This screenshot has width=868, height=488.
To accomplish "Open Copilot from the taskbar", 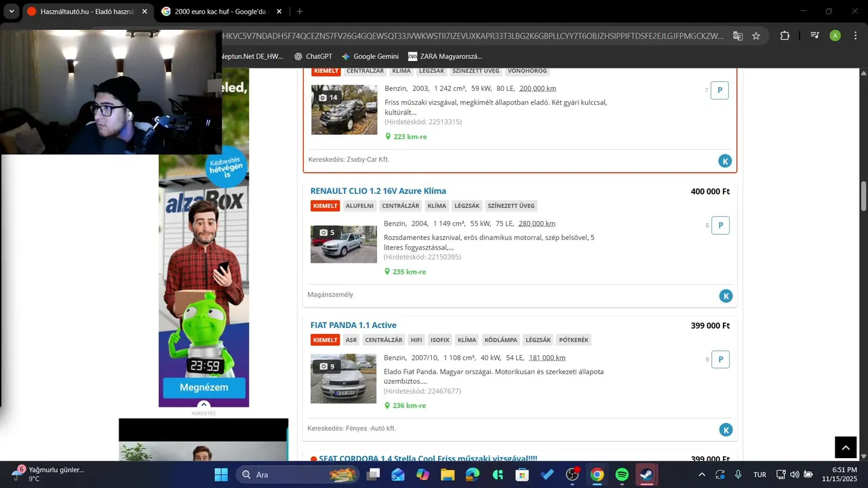I will pos(422,474).
